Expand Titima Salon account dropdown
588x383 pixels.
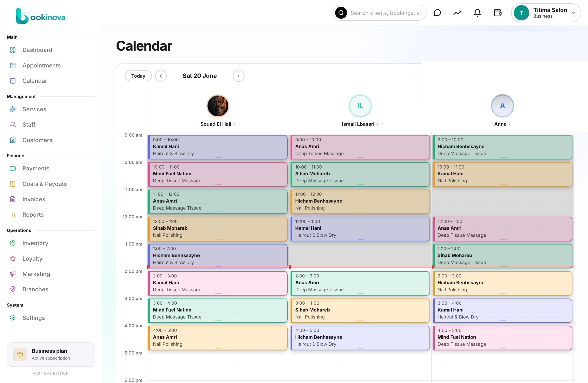[x=574, y=13]
